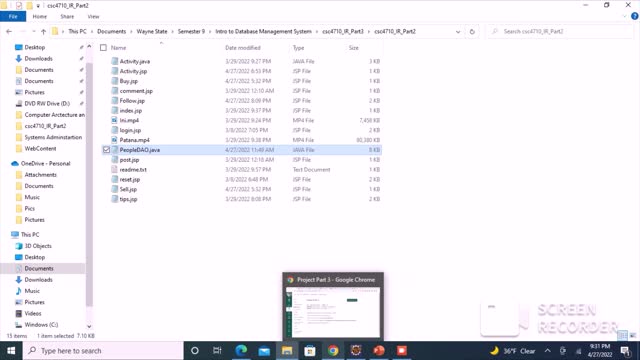
Task: Select the Buy.jsp file icon
Action: coord(115,81)
